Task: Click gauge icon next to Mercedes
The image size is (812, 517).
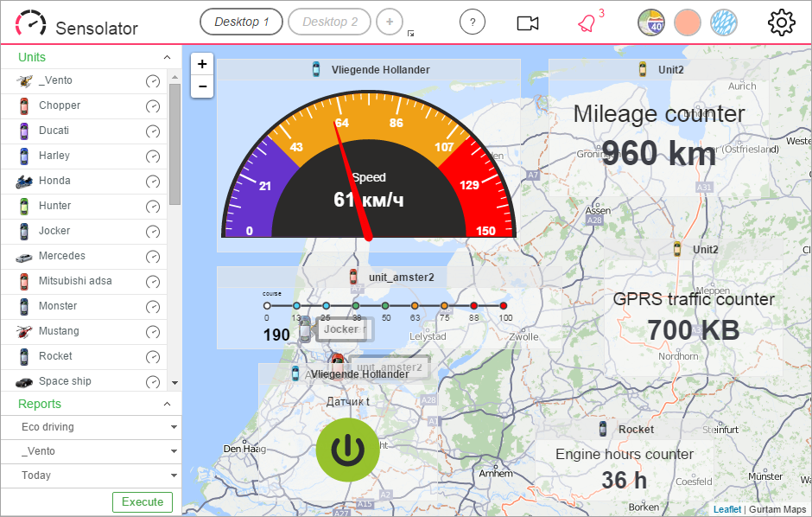Action: (153, 257)
